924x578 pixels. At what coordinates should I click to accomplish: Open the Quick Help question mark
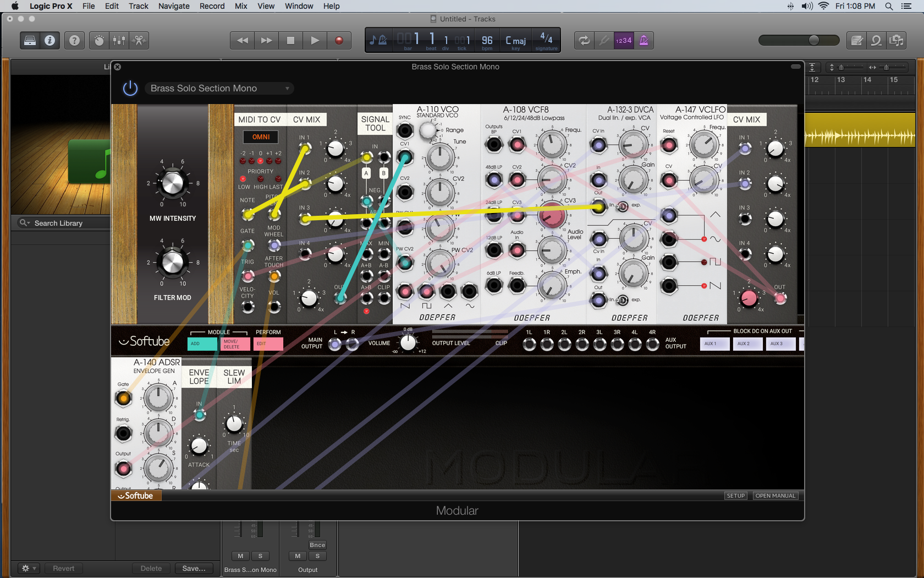pos(74,40)
